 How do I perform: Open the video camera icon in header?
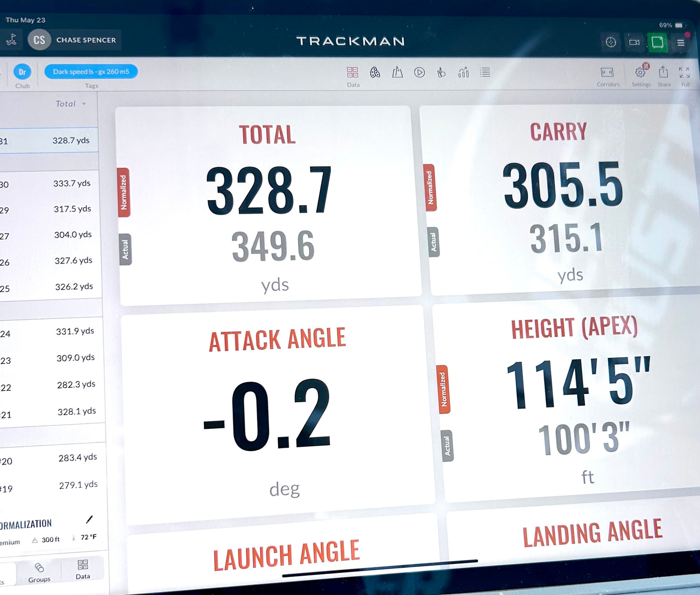[634, 43]
